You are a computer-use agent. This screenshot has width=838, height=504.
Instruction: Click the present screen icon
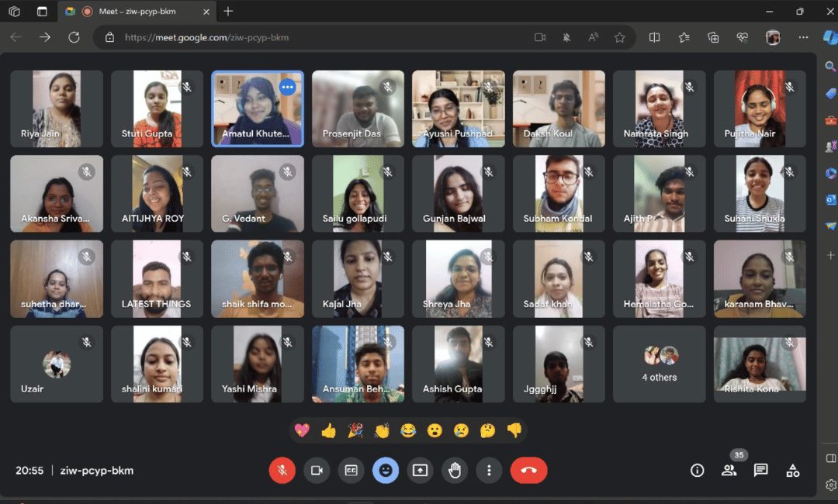pos(420,470)
